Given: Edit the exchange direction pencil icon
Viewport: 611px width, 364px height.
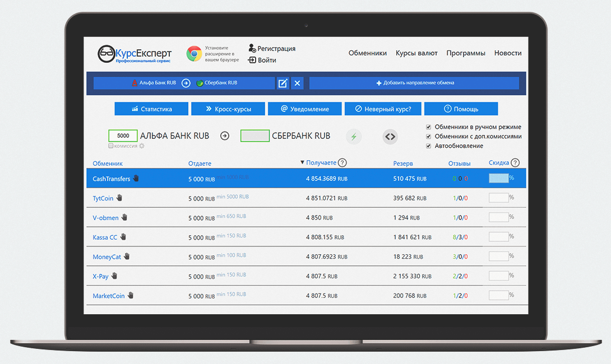Looking at the screenshot, I should 283,83.
